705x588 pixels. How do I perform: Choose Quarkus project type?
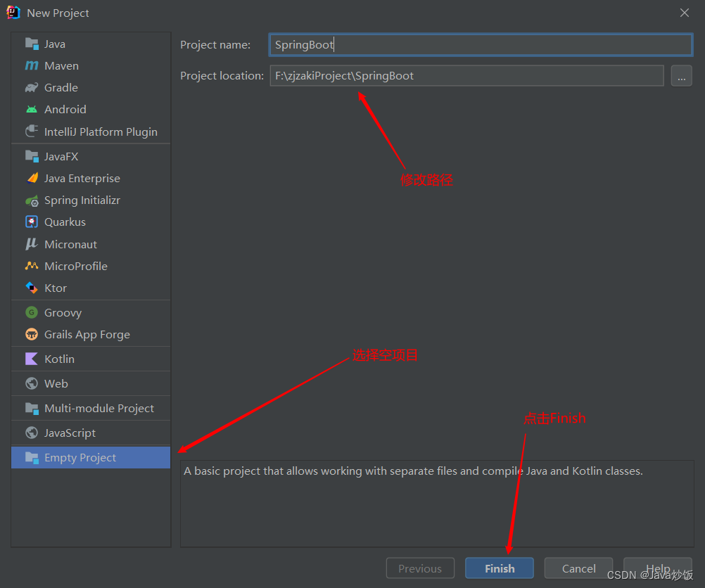pos(91,222)
